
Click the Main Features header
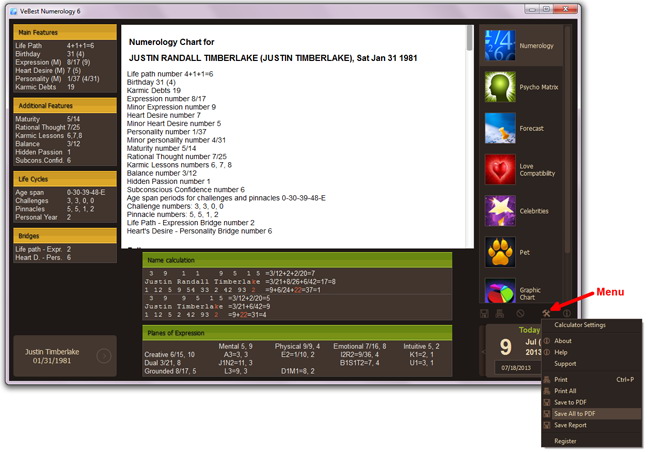tap(65, 32)
